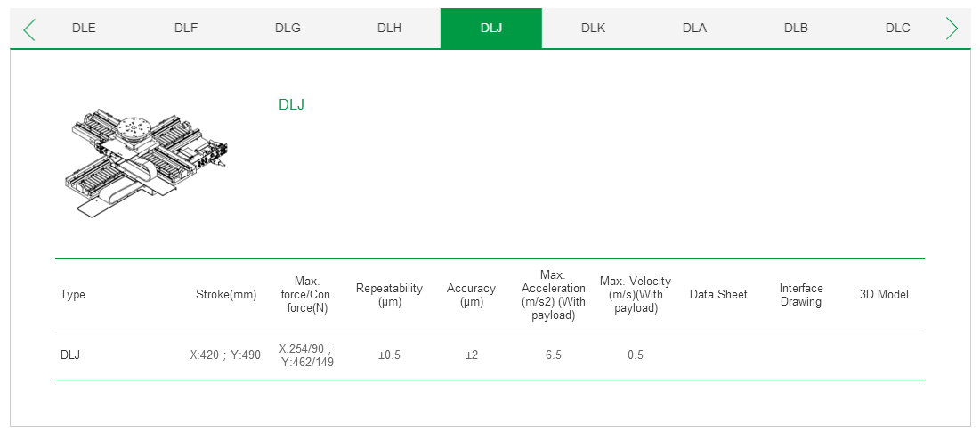Viewport: 980px width, 433px height.
Task: Switch to the DLK tab
Action: tap(593, 28)
